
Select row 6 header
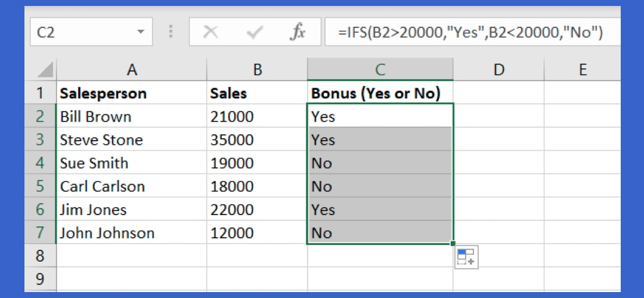[41, 210]
